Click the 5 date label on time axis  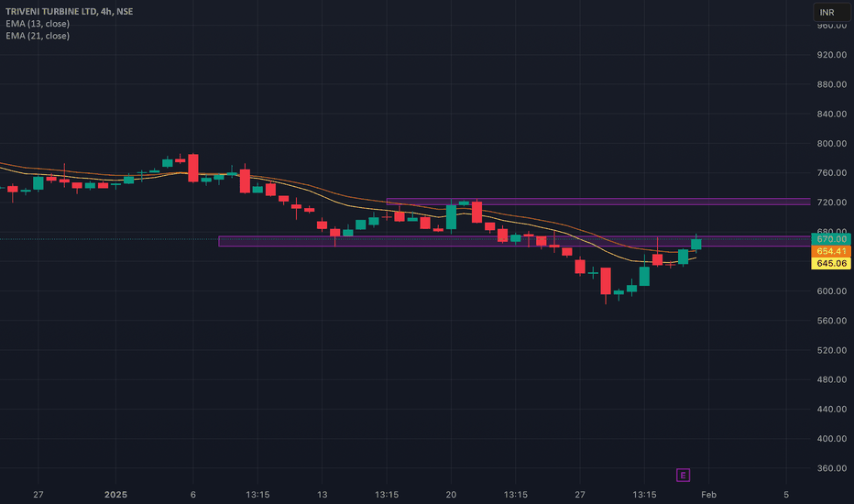(786, 495)
